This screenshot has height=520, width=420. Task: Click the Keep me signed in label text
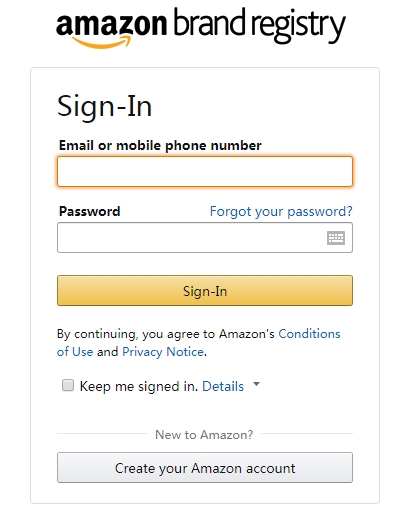click(x=139, y=386)
